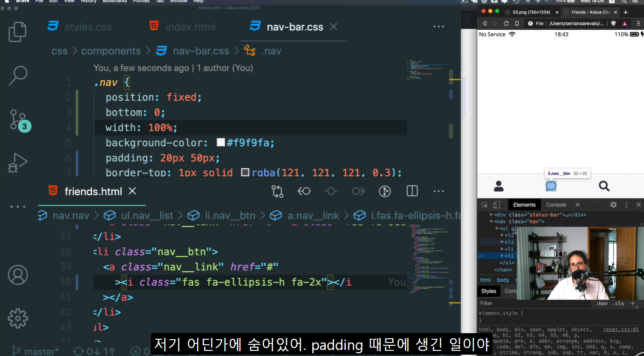This screenshot has width=644, height=356.
Task: Show more DevTools tabs chevron
Action: point(577,205)
